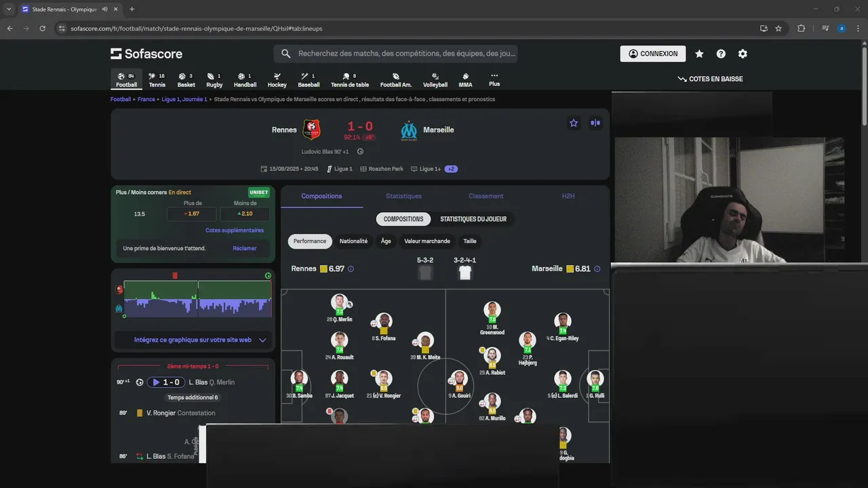
Task: Open the Football Am. category
Action: [x=396, y=80]
